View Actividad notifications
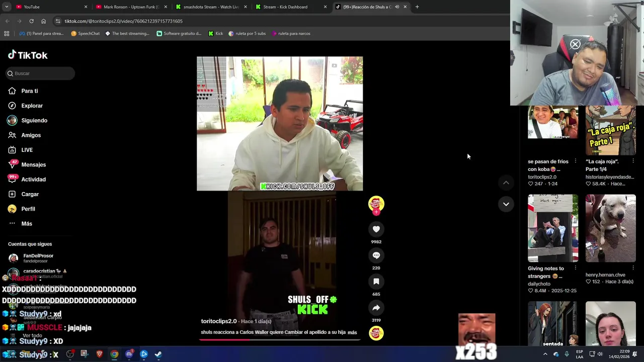Viewport: 644px width, 362px height. click(x=27, y=179)
